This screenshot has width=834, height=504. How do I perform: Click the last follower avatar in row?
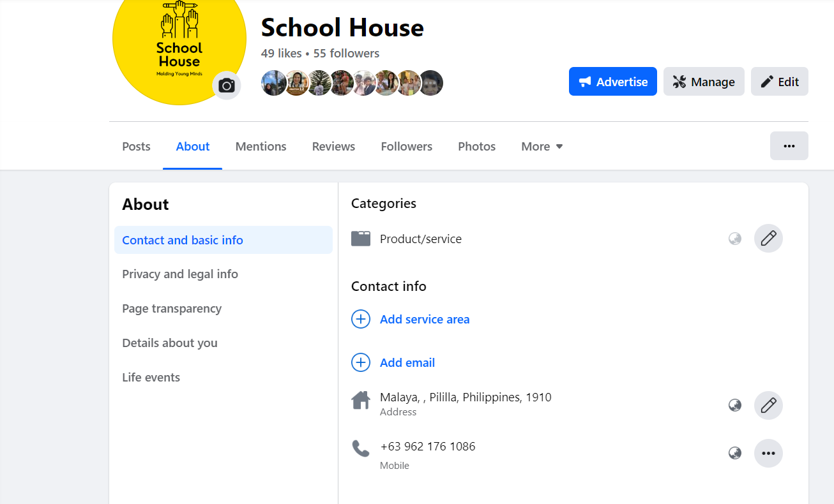click(x=431, y=83)
